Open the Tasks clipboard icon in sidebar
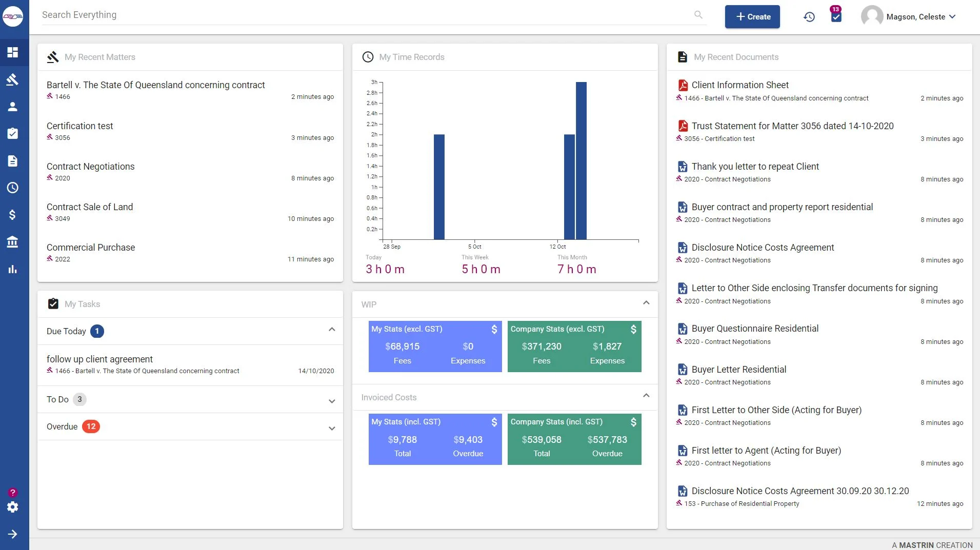 click(12, 133)
